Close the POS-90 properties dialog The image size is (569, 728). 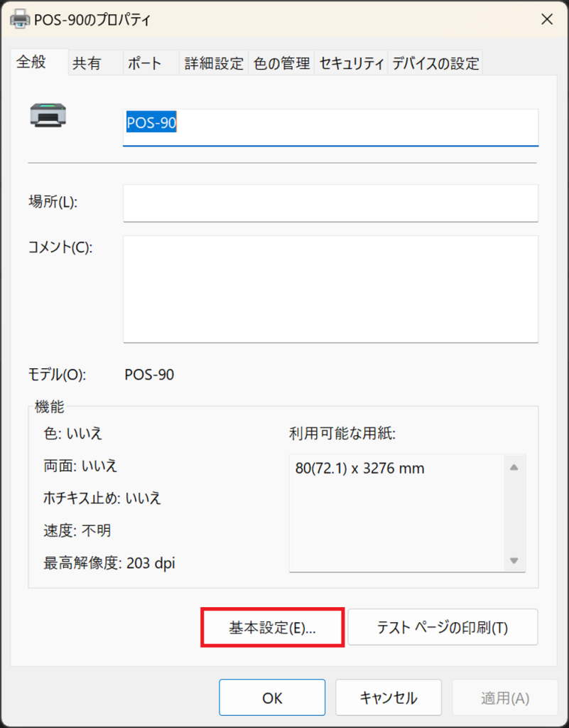click(547, 19)
